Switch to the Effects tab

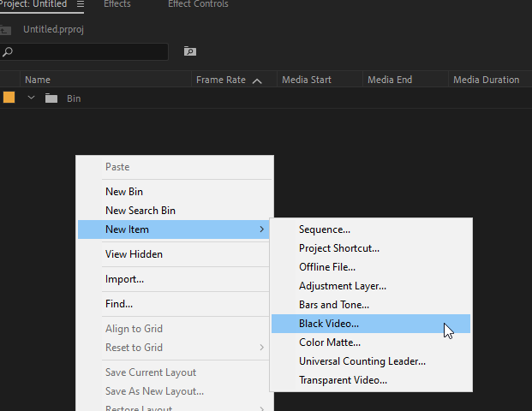(117, 4)
